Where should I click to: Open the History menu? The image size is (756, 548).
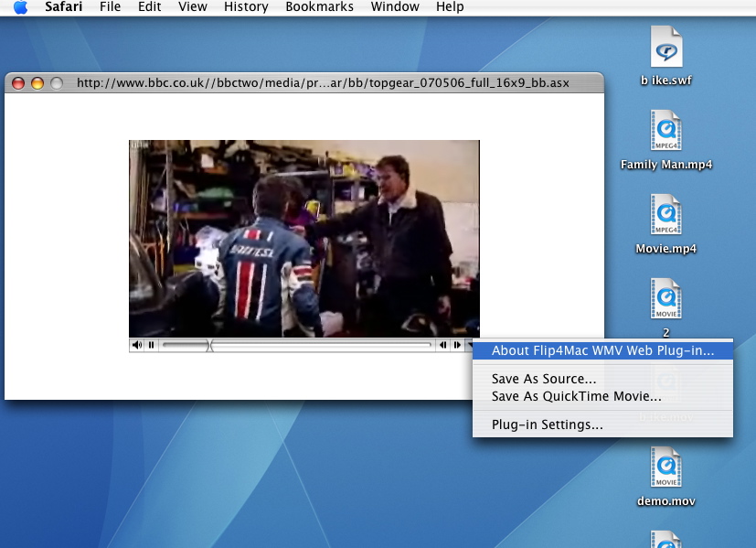point(246,6)
